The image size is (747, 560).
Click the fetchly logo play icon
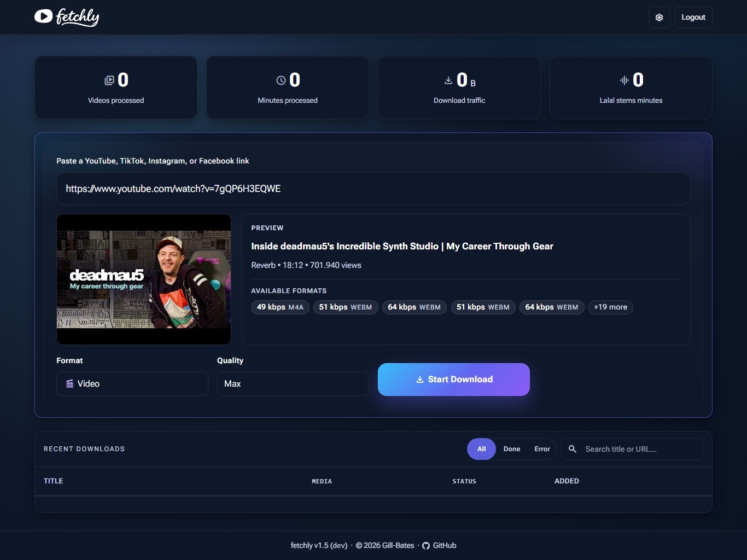43,16
